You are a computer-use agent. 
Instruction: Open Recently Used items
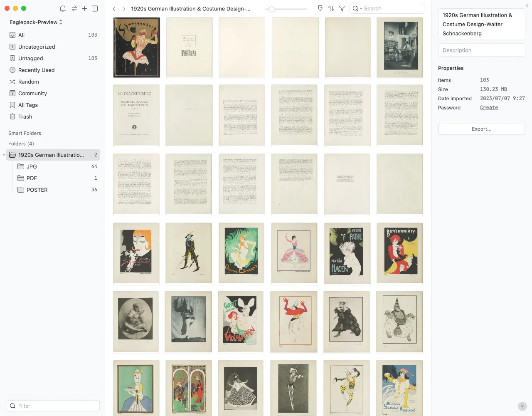click(53, 70)
